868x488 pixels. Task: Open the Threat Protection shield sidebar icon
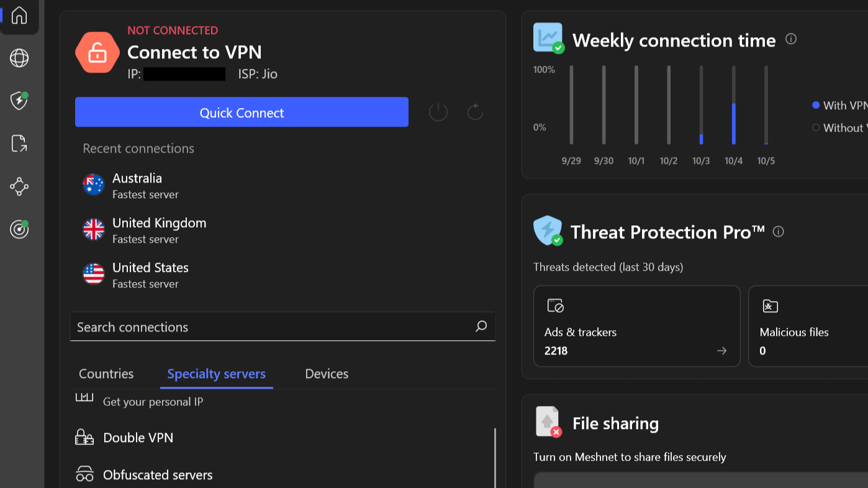coord(19,101)
